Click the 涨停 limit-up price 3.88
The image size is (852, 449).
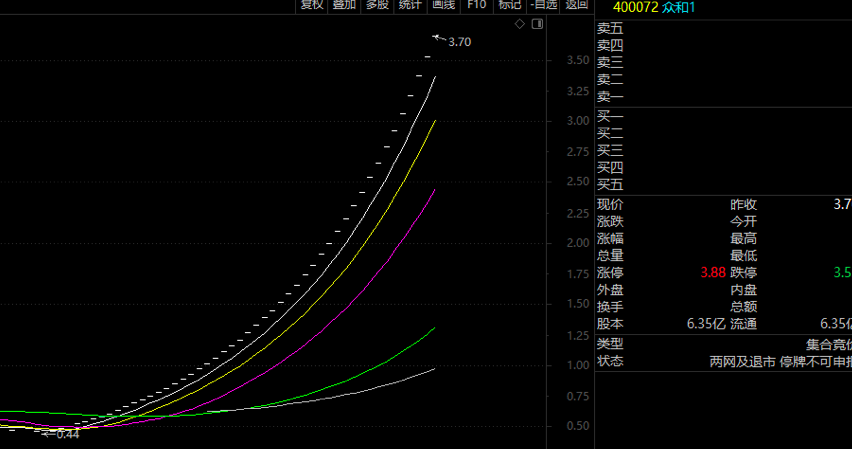[713, 272]
